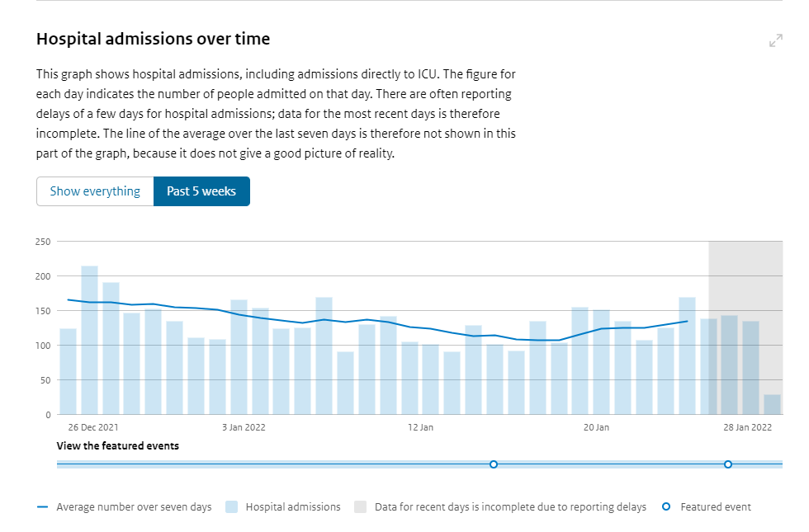Select the Past 5 weeks timeframe
The image size is (809, 532).
point(201,191)
